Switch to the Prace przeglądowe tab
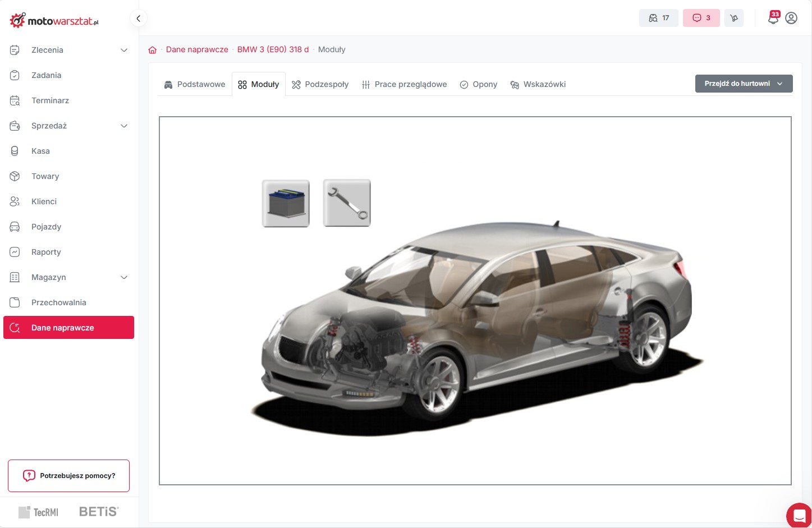812x528 pixels. pos(404,84)
